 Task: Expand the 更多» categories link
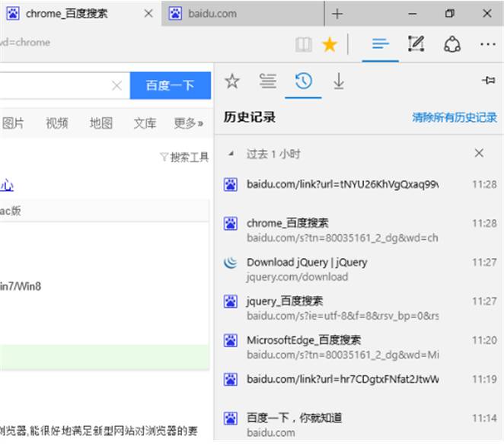point(188,123)
